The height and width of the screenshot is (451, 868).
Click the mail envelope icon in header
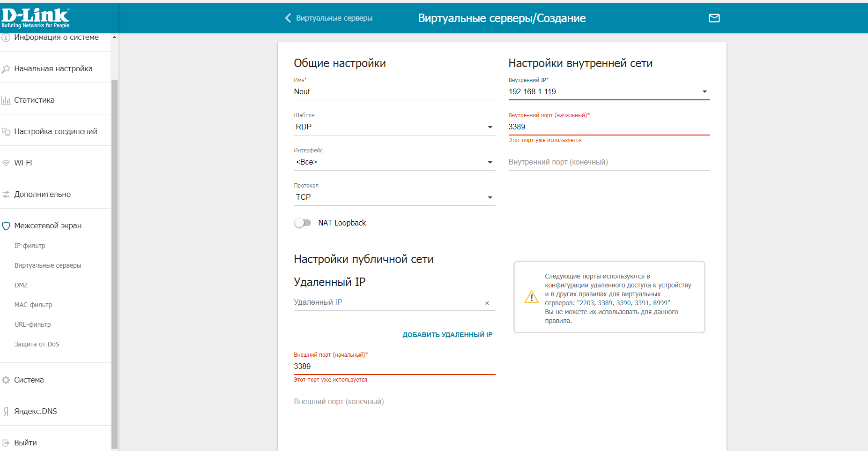coord(714,18)
